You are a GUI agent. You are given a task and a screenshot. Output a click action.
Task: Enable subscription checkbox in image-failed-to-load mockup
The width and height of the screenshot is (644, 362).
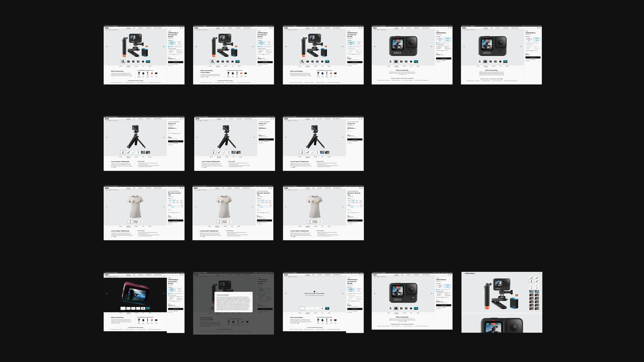(x=348, y=294)
